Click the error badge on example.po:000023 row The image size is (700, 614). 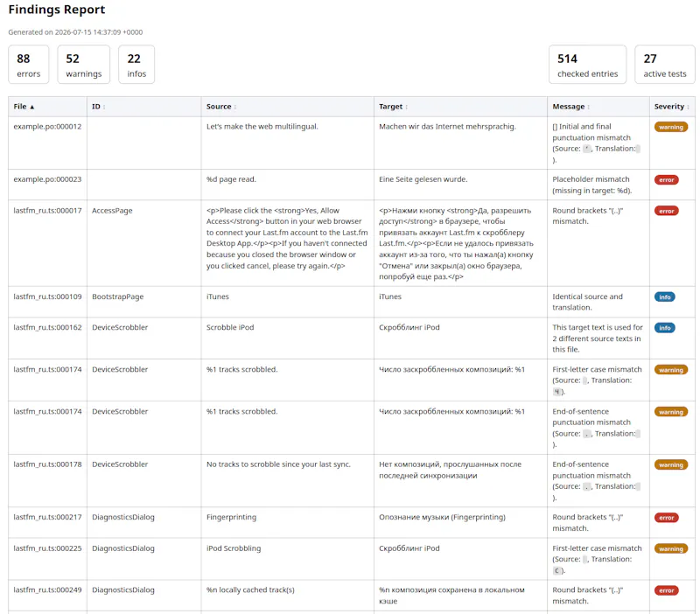pos(667,180)
